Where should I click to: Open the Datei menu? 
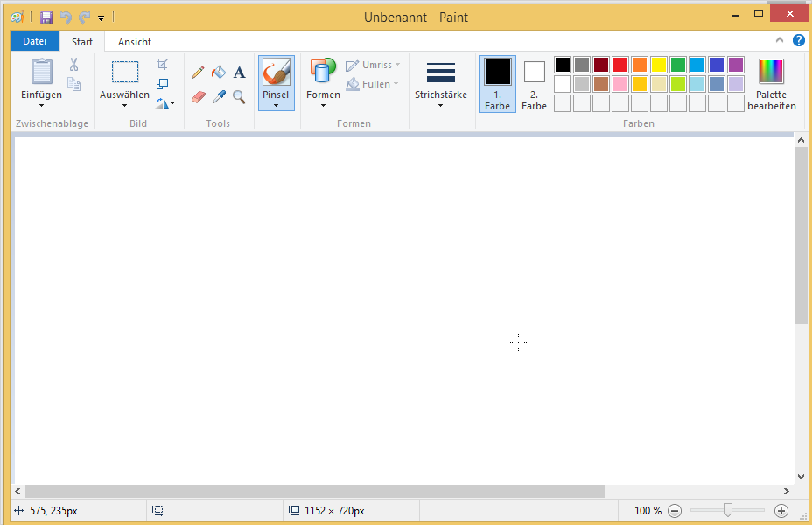coord(35,41)
